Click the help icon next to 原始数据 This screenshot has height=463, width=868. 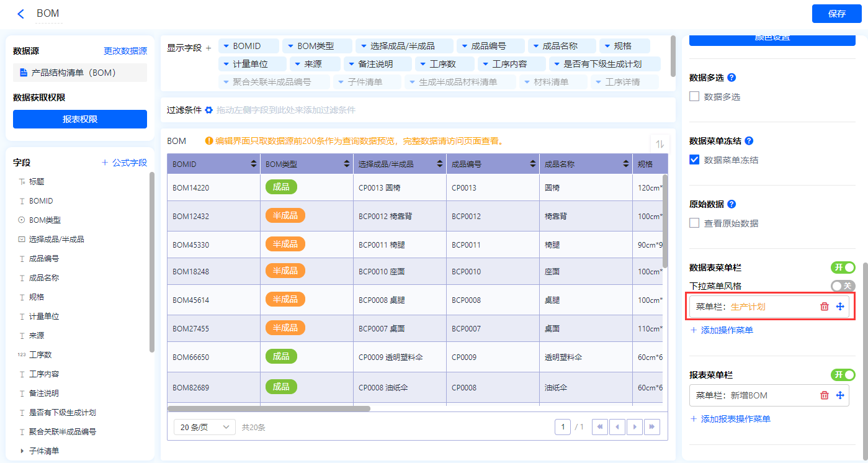(x=732, y=204)
